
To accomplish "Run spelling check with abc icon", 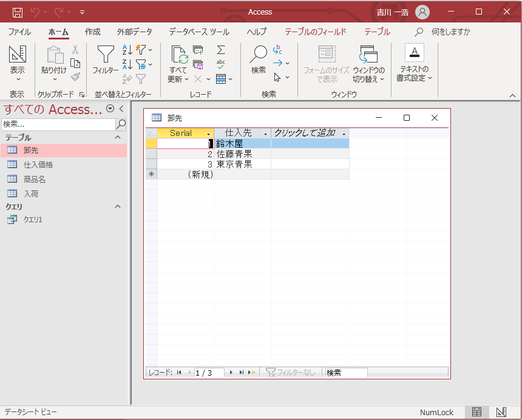I will pos(221,64).
